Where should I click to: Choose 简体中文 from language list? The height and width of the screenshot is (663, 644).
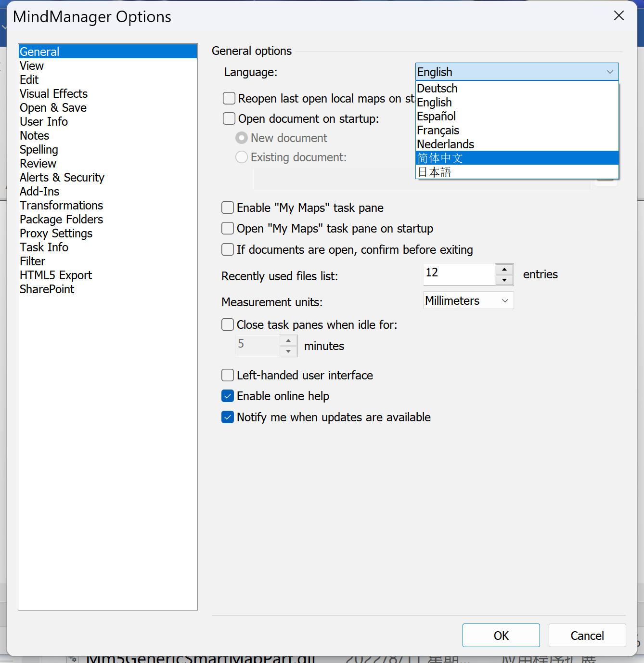click(x=517, y=158)
